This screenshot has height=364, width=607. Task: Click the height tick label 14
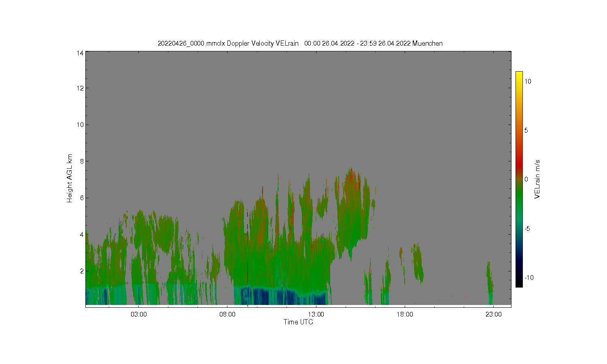click(80, 53)
